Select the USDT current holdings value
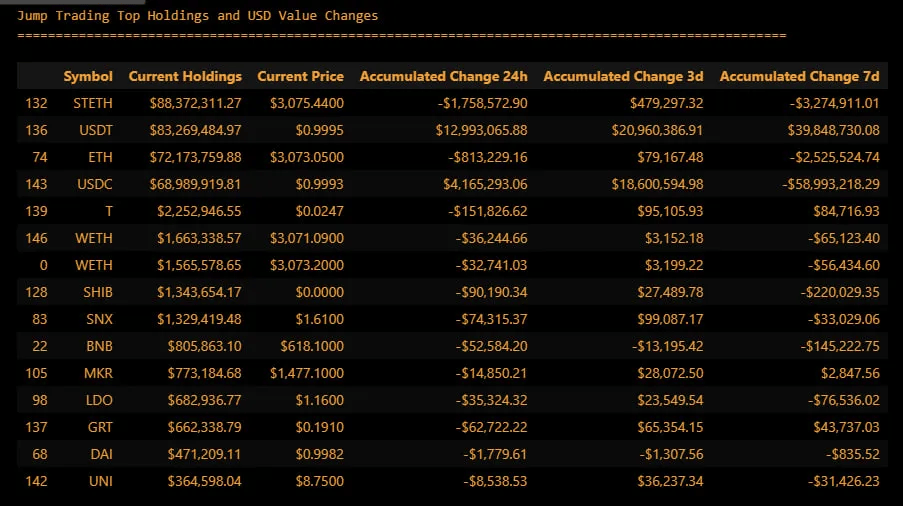The width and height of the screenshot is (903, 506). [x=195, y=130]
